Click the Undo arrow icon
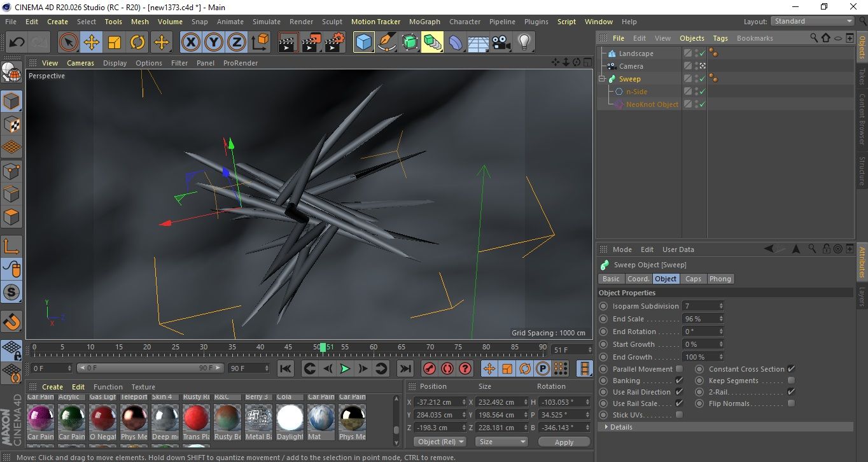The height and width of the screenshot is (462, 868). [17, 43]
